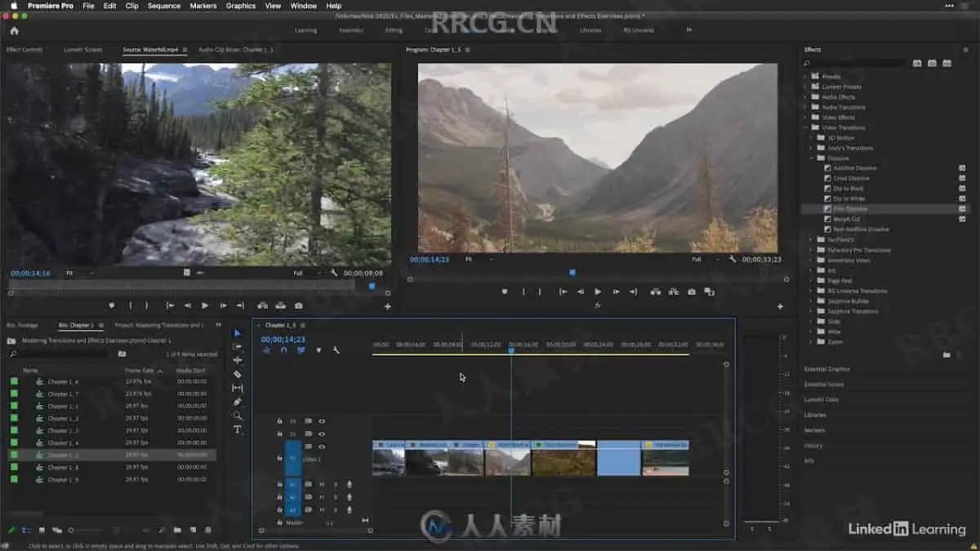980x551 pixels.
Task: Click the Program monitor playhead on scrub bar
Action: [x=572, y=273]
